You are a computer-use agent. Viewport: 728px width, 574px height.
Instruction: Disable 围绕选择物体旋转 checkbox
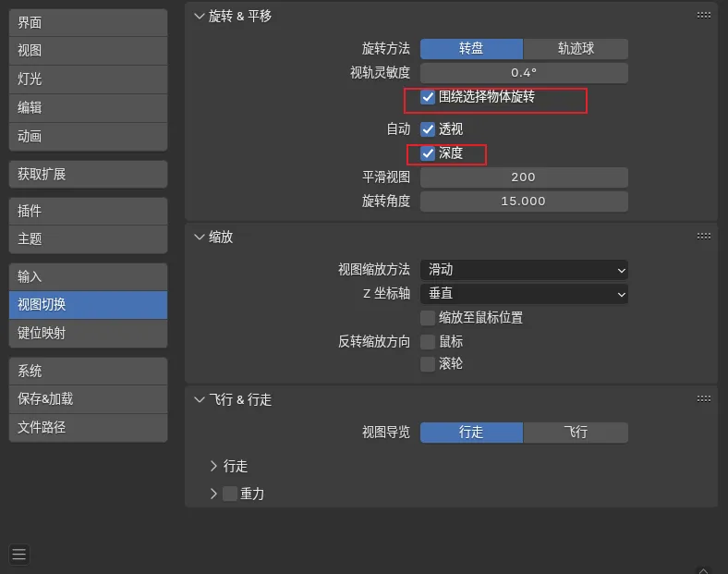coord(428,96)
